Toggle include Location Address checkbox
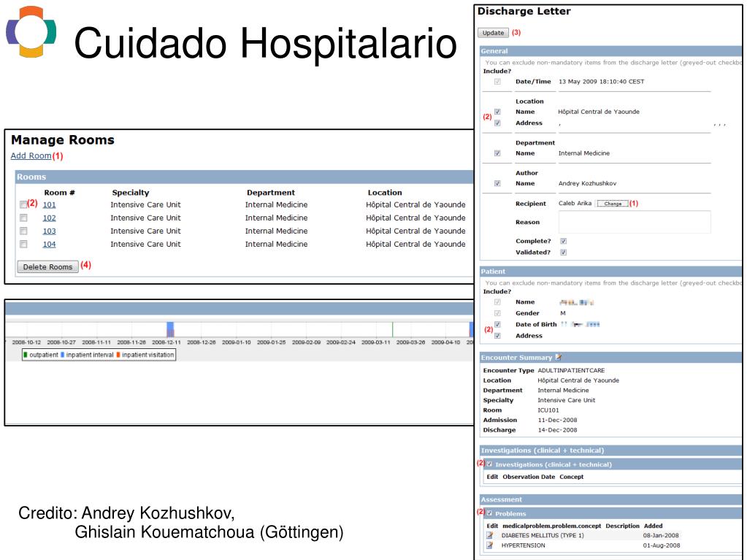Screen dimensions: 747x560 [497, 123]
